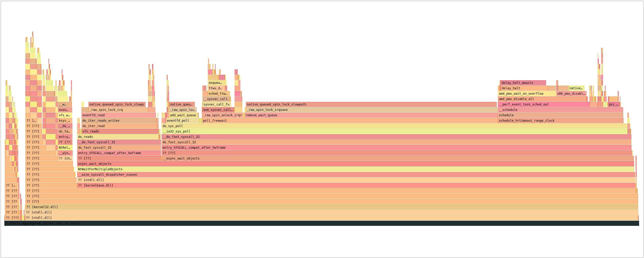
Task: Select the ?? [kernel32.dll] frame
Action: click(332, 207)
